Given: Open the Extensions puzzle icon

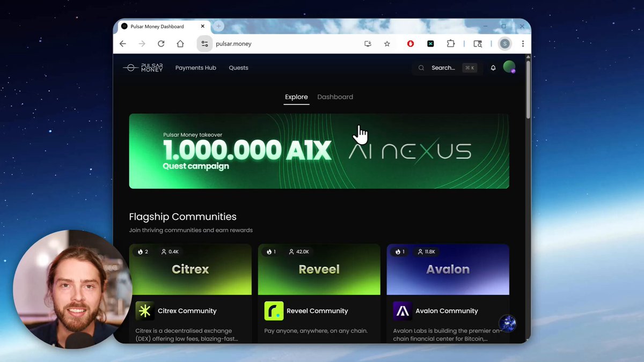Looking at the screenshot, I should click(x=451, y=44).
